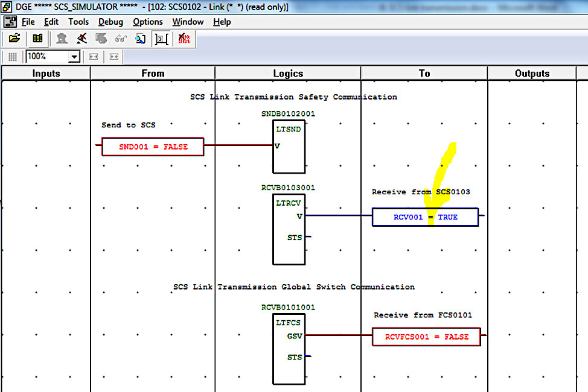Click the red crossed-out numbers toolbar icon

[x=184, y=39]
